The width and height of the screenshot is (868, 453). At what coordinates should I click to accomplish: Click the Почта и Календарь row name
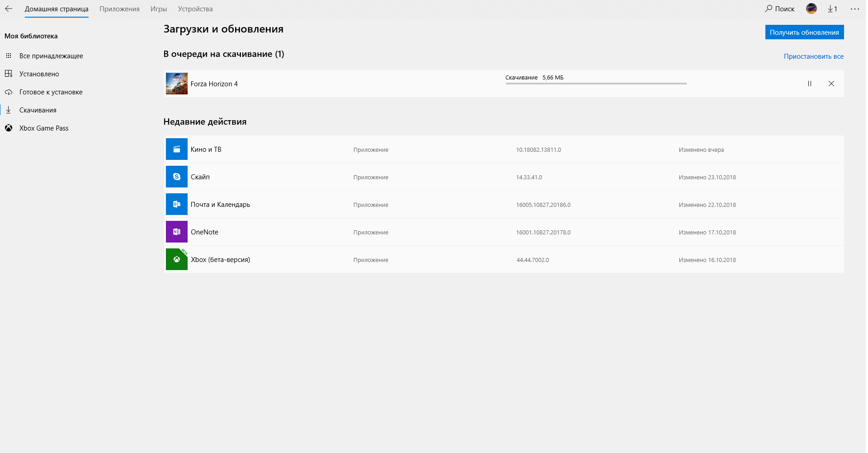coord(220,205)
